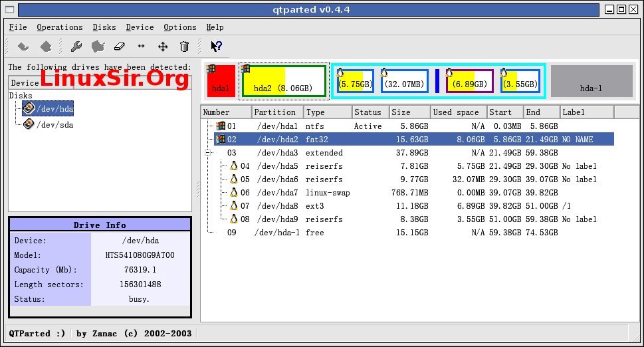
Task: Click the Resize double-arrow icon
Action: coord(142,47)
